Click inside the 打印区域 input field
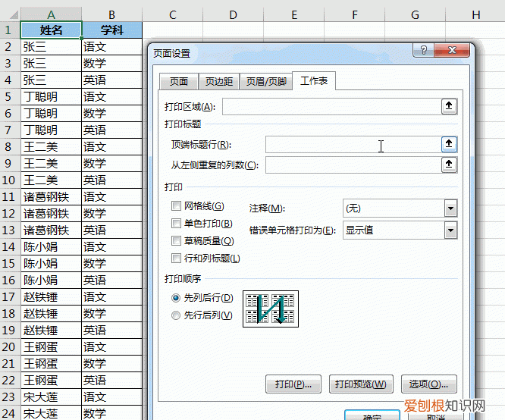The image size is (505, 420). 331,107
